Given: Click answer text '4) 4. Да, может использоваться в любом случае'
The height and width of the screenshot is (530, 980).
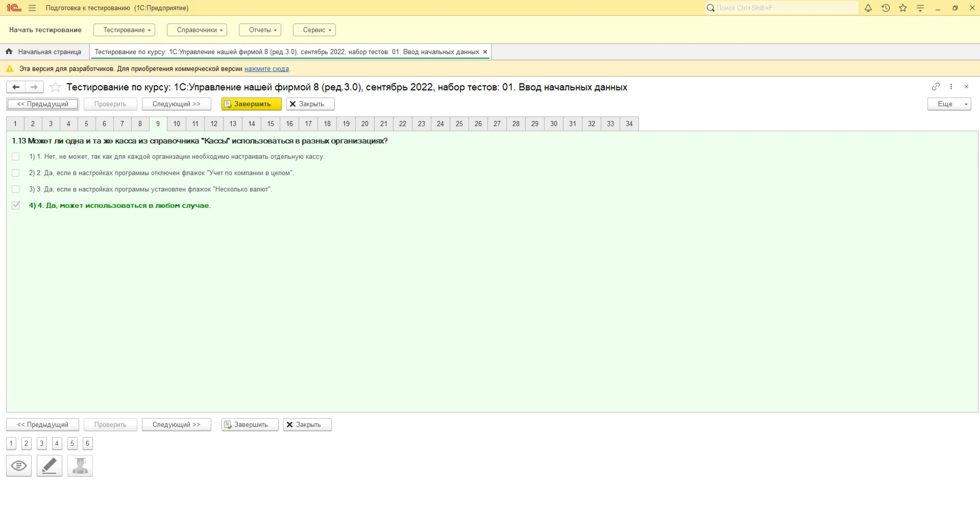Looking at the screenshot, I should coord(120,205).
